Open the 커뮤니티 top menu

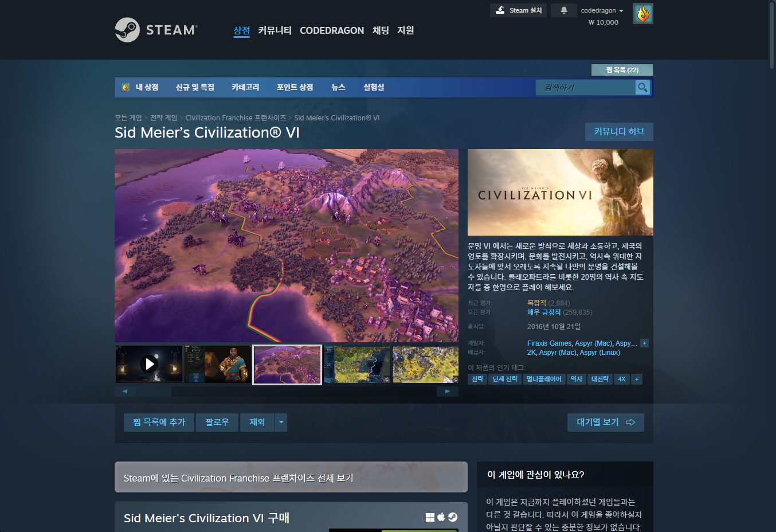tap(275, 30)
